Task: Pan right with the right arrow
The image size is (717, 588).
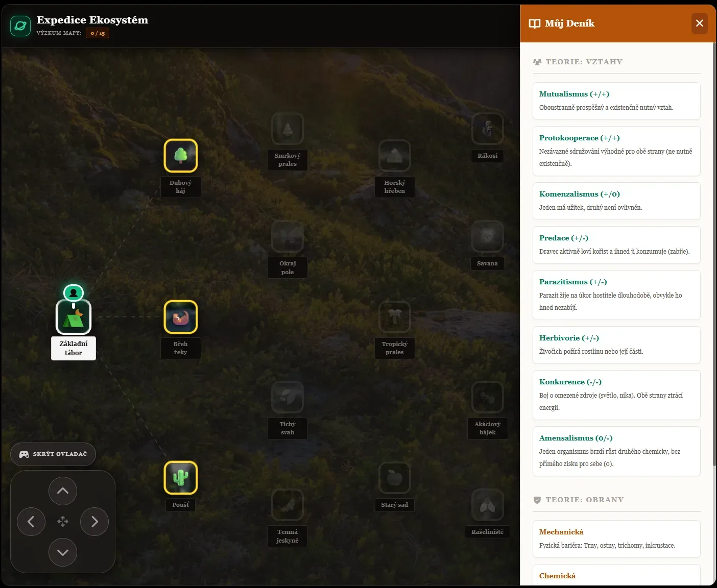Action: click(x=94, y=522)
